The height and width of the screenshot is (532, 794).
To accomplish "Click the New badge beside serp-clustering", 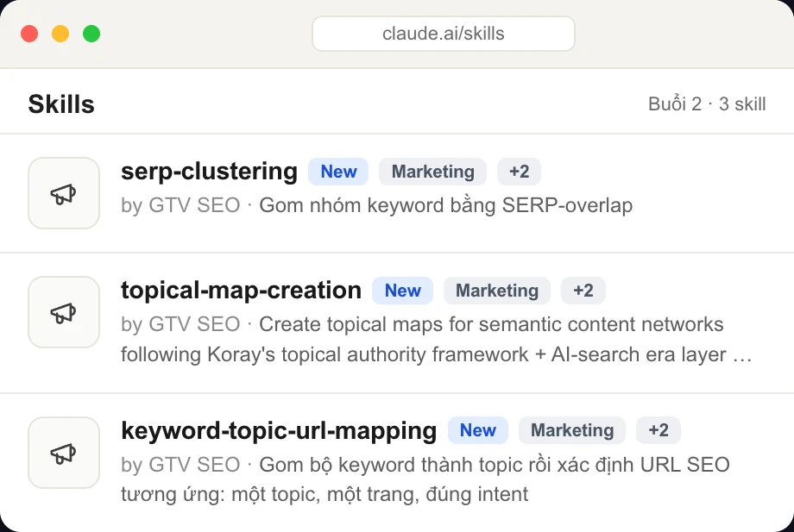I will (338, 172).
